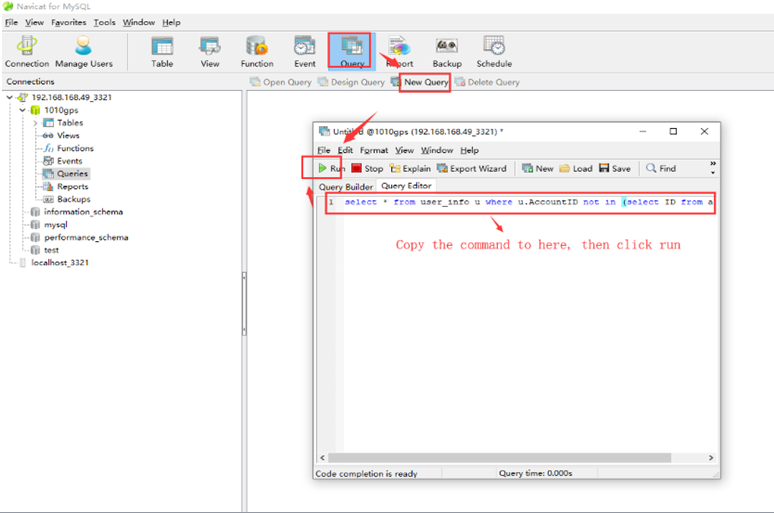Stop the running query
The height and width of the screenshot is (513, 774).
pyautogui.click(x=367, y=168)
